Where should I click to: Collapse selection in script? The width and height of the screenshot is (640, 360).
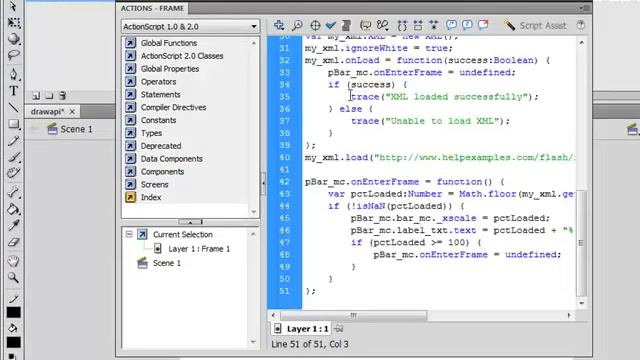(418, 25)
